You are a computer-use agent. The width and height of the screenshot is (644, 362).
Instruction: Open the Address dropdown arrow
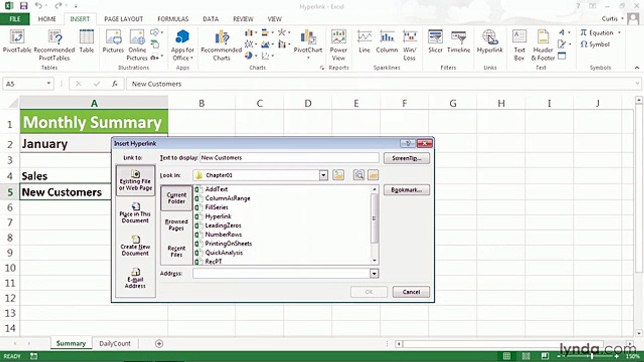click(x=374, y=274)
